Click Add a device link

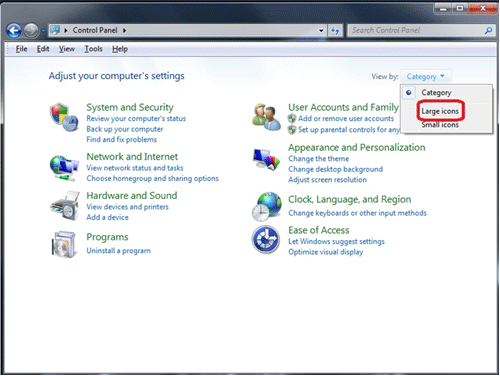click(107, 217)
